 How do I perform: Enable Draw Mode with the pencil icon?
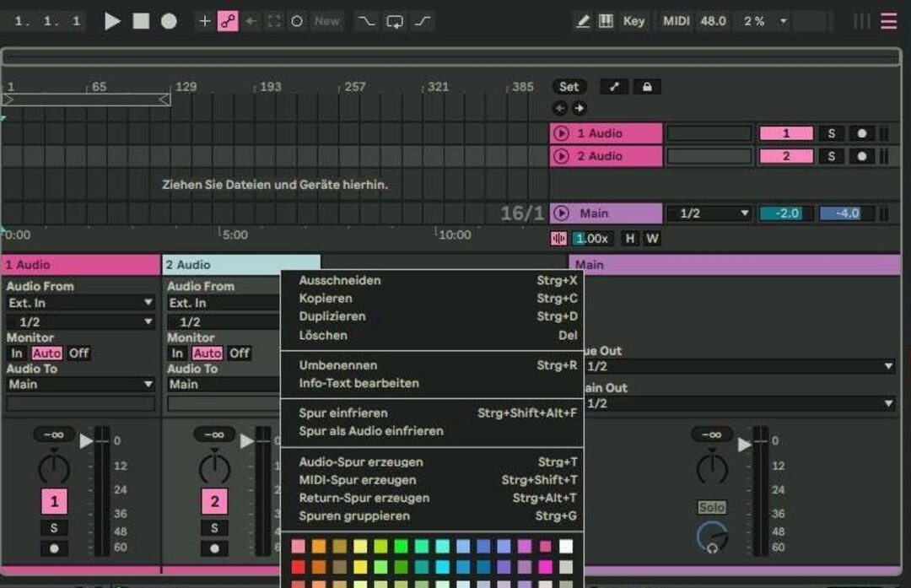pos(584,21)
